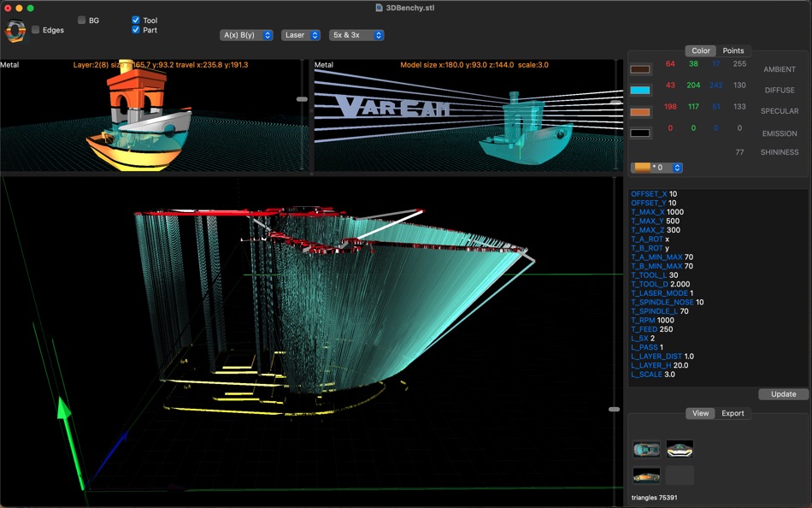Open the DIFFUSE cyan color swatch
812x508 pixels.
coord(640,90)
